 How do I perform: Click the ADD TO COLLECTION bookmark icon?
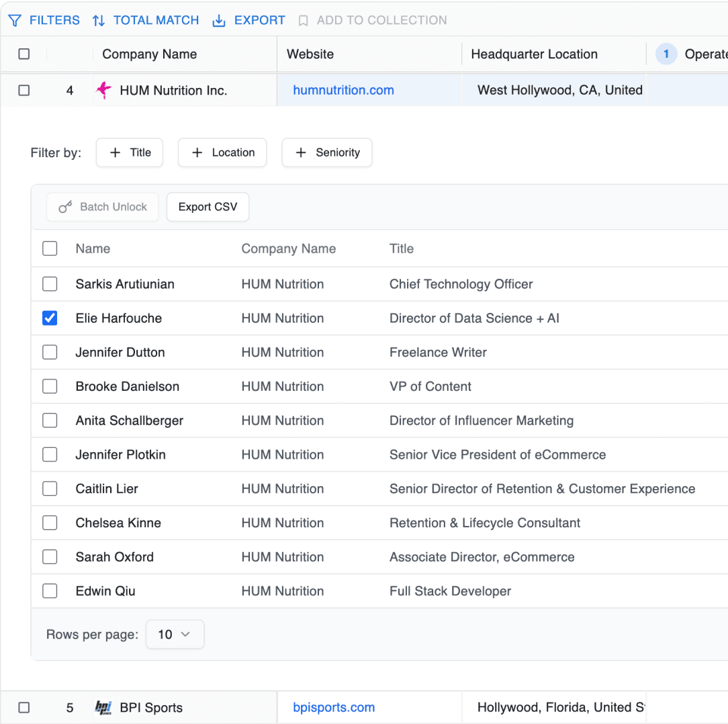point(303,20)
